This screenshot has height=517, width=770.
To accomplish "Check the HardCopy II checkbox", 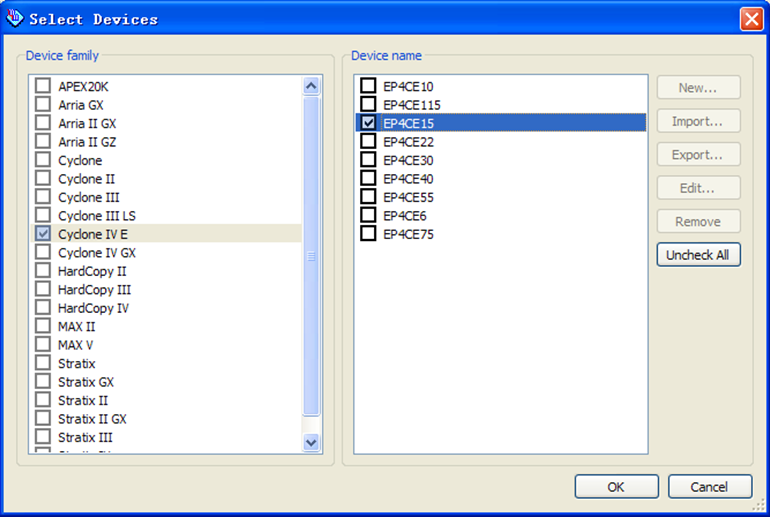I will point(43,271).
